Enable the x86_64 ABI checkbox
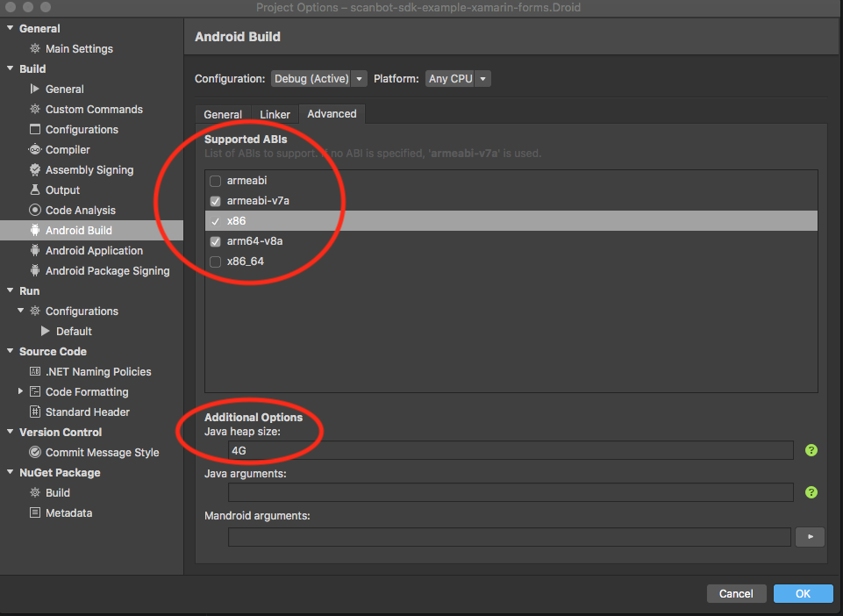The image size is (843, 616). [215, 261]
